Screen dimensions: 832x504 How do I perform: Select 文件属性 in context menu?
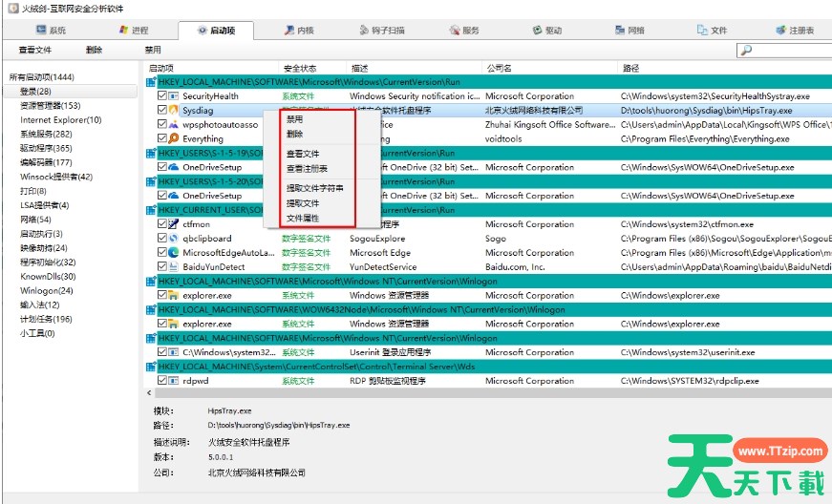303,219
